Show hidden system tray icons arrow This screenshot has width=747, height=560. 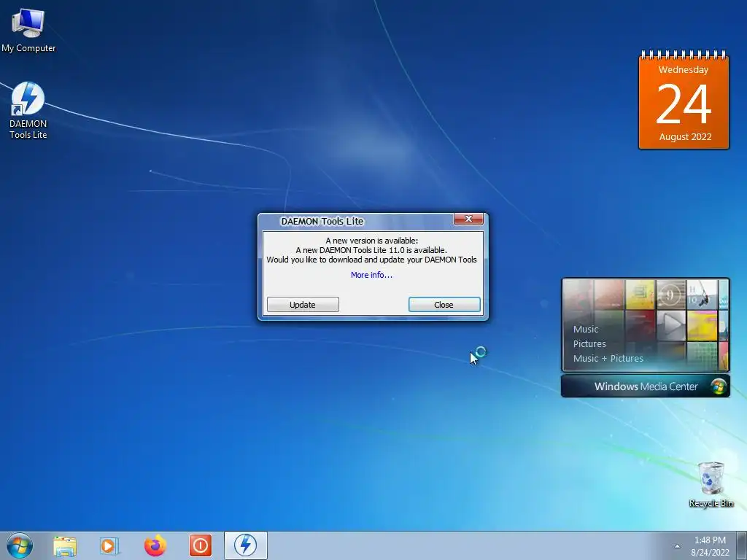pos(677,547)
